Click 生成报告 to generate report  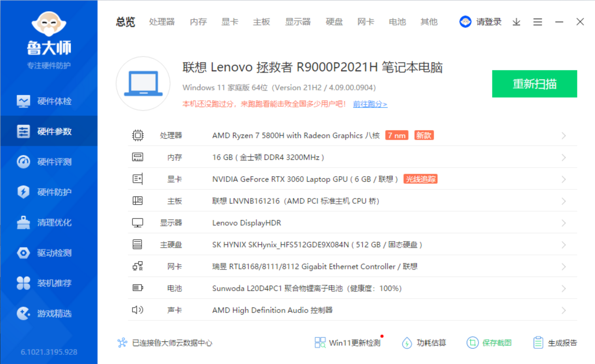(x=555, y=343)
